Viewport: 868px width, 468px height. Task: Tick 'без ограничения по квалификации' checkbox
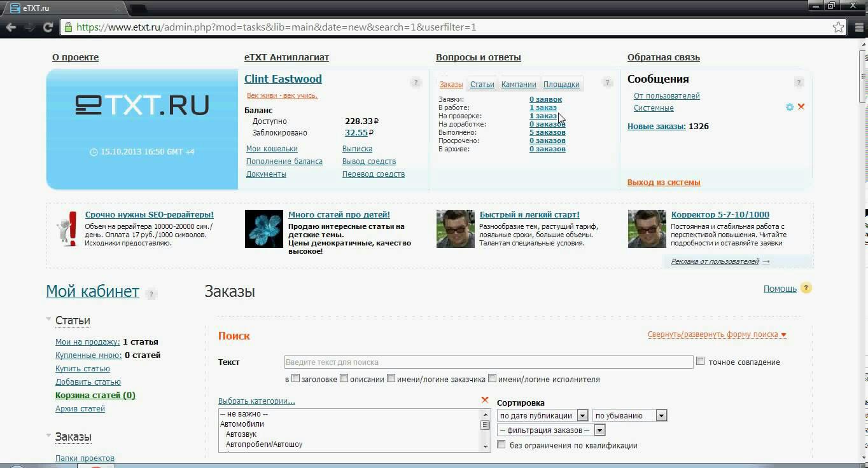[501, 444]
